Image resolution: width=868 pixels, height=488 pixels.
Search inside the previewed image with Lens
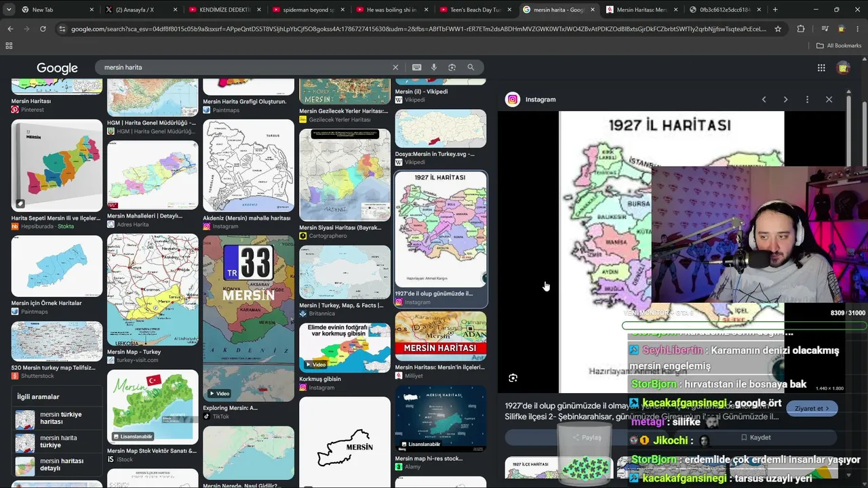[x=513, y=378]
